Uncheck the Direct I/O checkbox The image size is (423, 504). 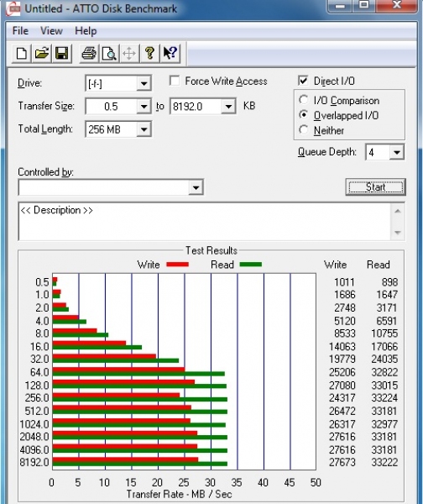tap(303, 81)
